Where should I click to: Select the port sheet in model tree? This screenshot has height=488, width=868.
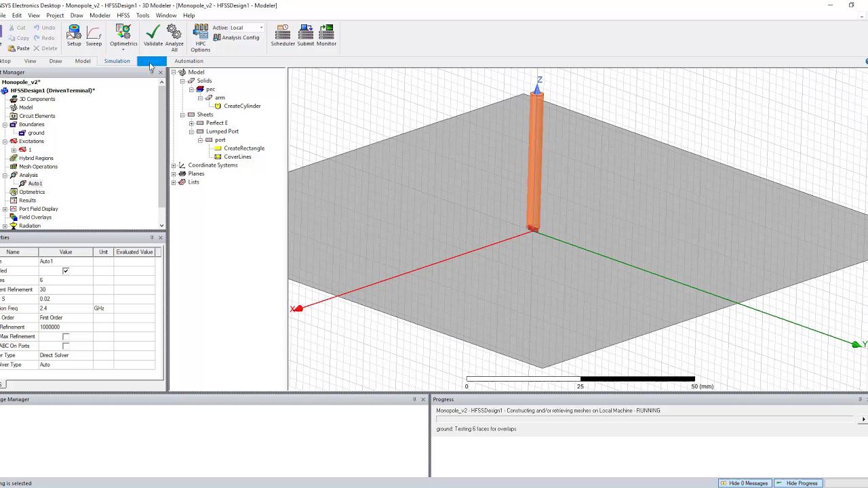point(220,140)
